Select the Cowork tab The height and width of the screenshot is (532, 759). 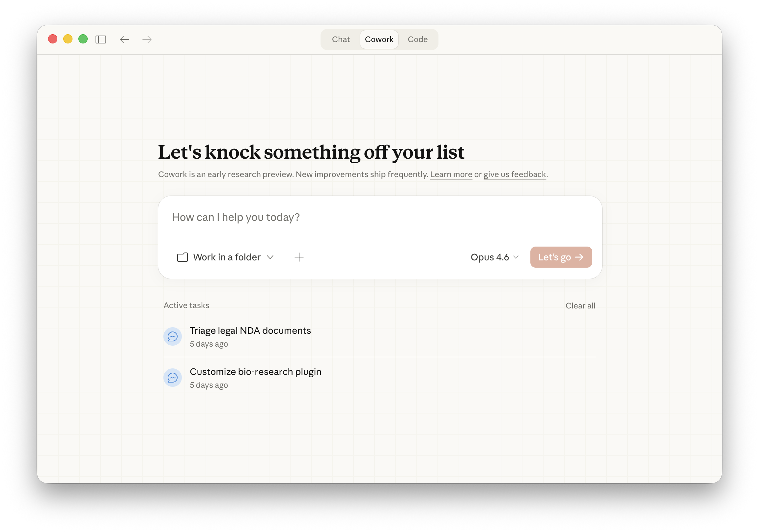tap(379, 39)
